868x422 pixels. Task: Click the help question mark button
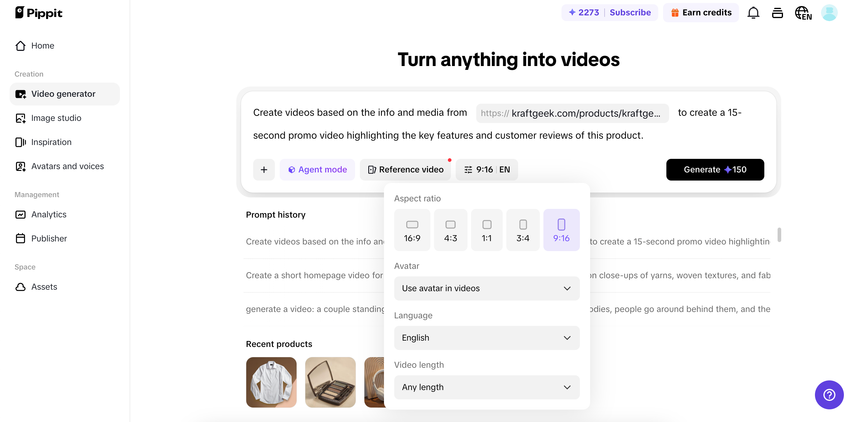point(829,395)
